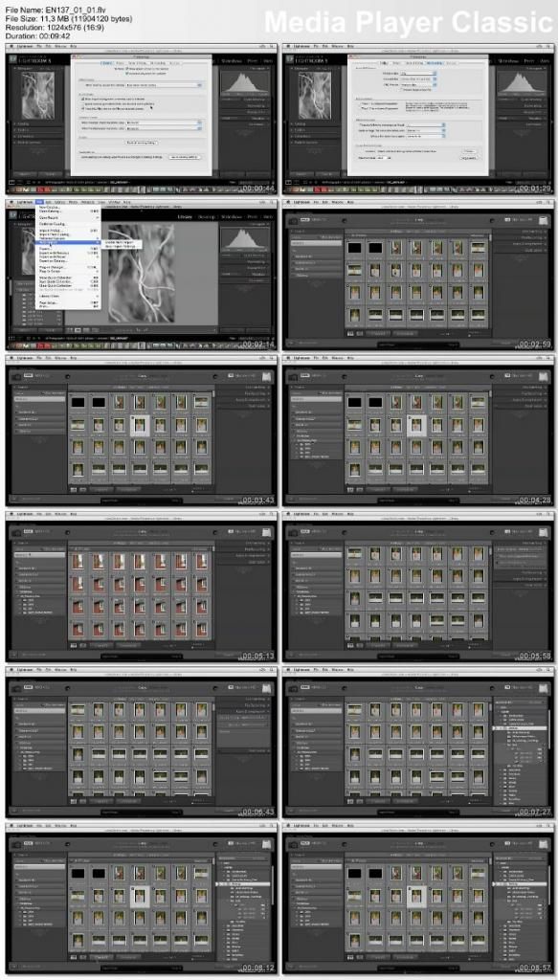Click the destination hard drive icon in the 00:02:59 frame
Image resolution: width=558 pixels, height=980 pixels.
(544, 219)
